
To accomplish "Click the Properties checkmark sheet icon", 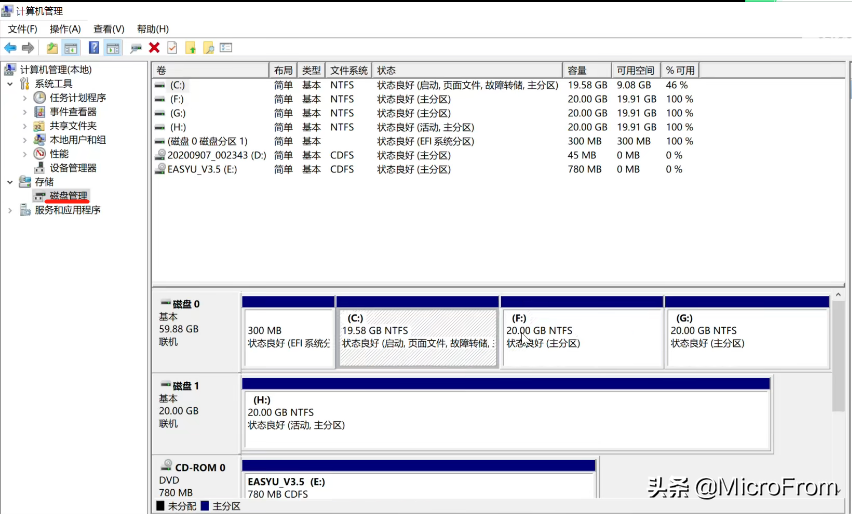I will coord(172,47).
